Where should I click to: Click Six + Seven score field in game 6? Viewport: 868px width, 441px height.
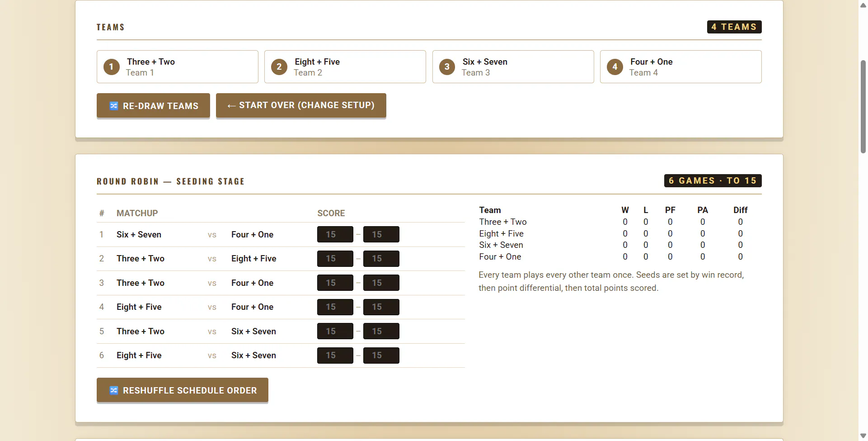[381, 356]
